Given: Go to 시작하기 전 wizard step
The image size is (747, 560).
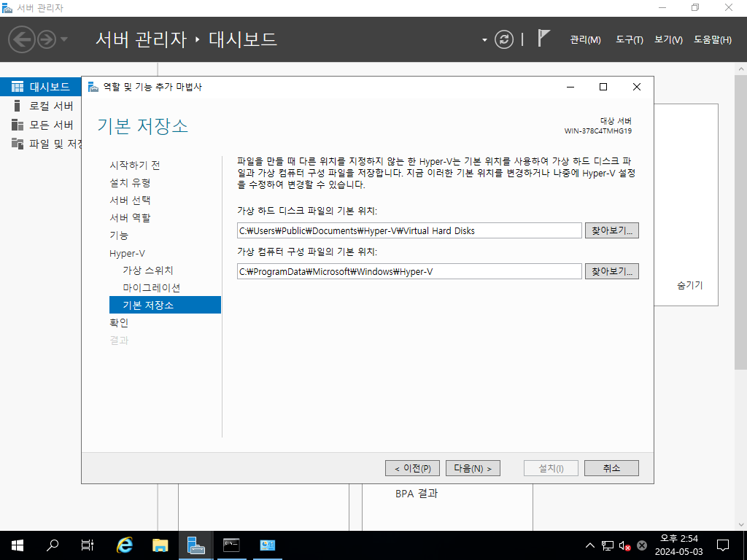Looking at the screenshot, I should (x=135, y=166).
